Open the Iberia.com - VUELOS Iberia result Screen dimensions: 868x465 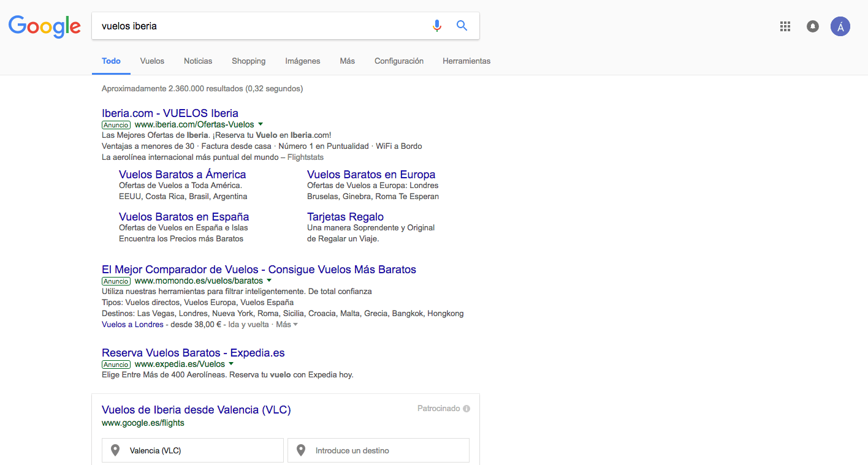point(170,113)
